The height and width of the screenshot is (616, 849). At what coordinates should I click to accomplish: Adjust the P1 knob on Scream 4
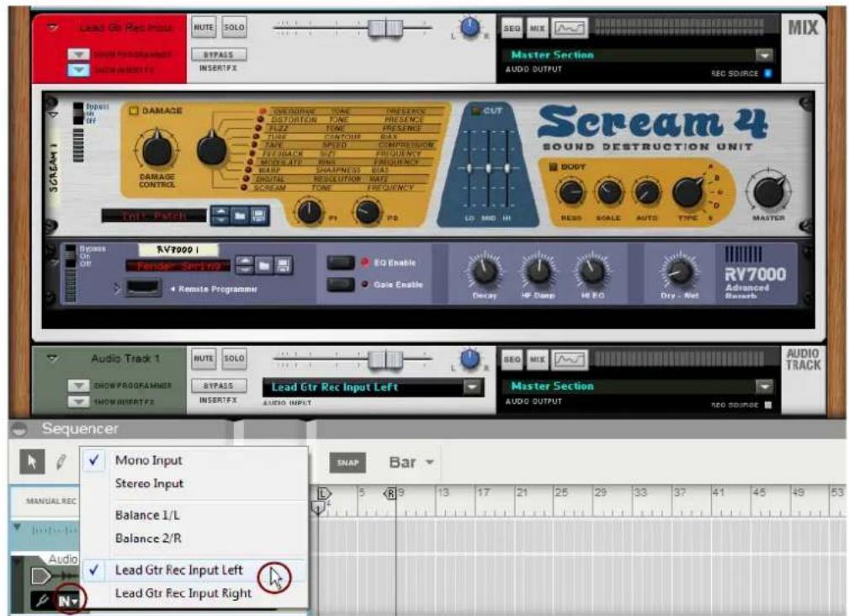(309, 212)
